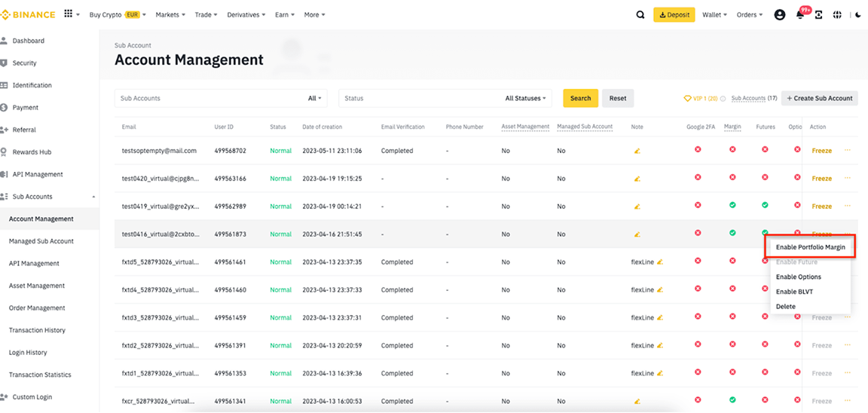The width and height of the screenshot is (868, 413).
Task: Open Asset Management in sidebar
Action: pyautogui.click(x=36, y=286)
